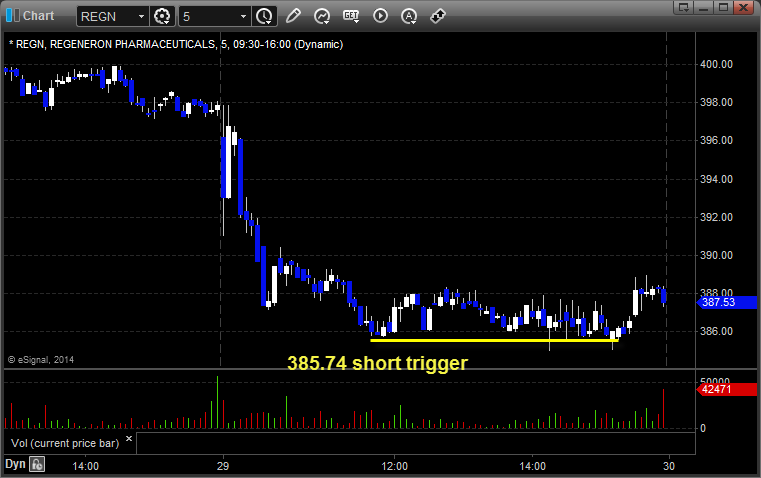Click the red 42471 volume marker
This screenshot has width=761, height=478.
pyautogui.click(x=727, y=389)
